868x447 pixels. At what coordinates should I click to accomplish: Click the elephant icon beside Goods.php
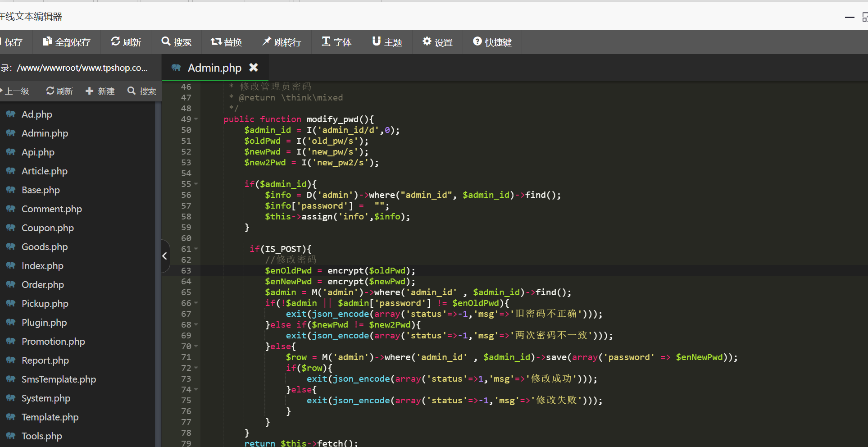(11, 247)
